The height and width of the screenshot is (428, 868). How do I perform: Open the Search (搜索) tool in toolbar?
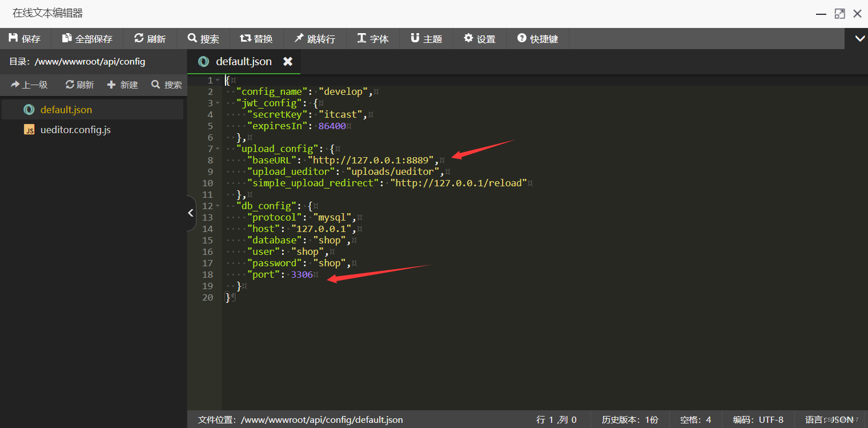203,39
